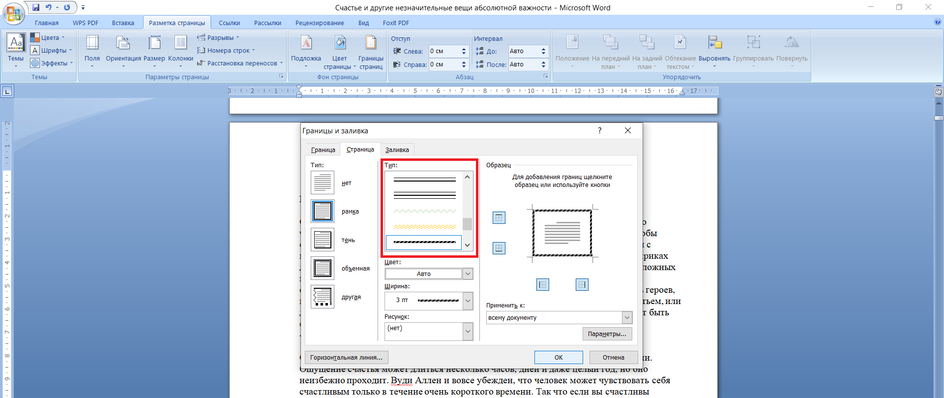This screenshot has width=944, height=398.
Task: Open the Foxit PDF ribbon tab
Action: [396, 23]
